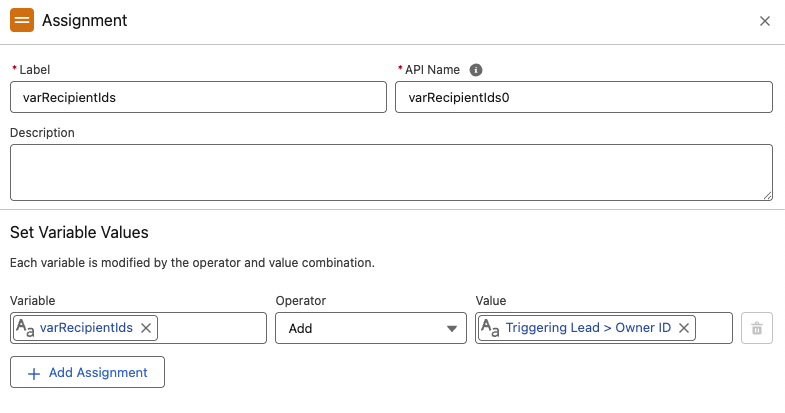Focus the Label text field
The image size is (785, 413).
tap(197, 97)
